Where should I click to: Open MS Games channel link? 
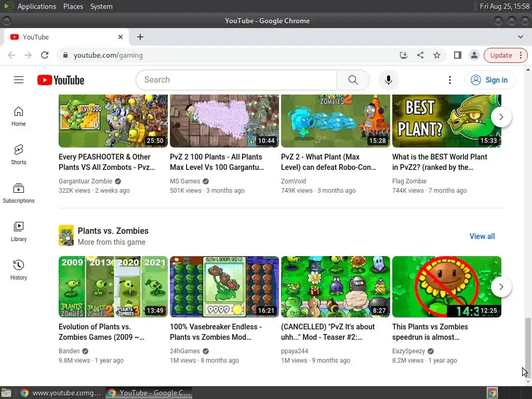[x=185, y=181]
